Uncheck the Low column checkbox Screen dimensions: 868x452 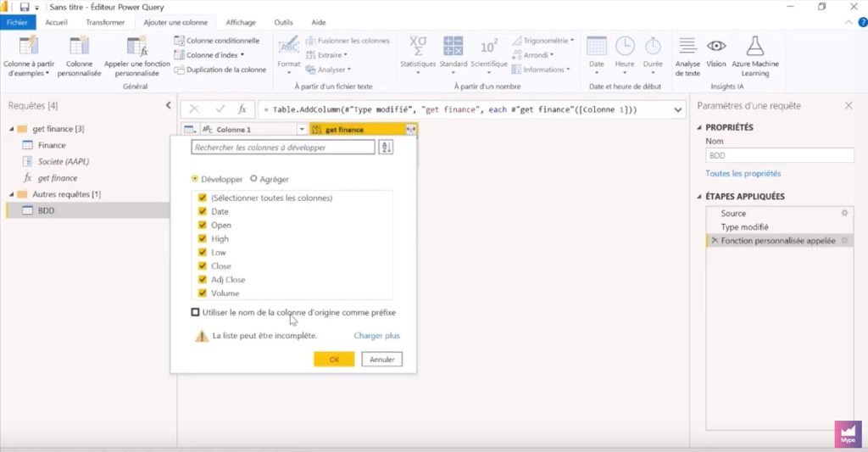tap(203, 252)
